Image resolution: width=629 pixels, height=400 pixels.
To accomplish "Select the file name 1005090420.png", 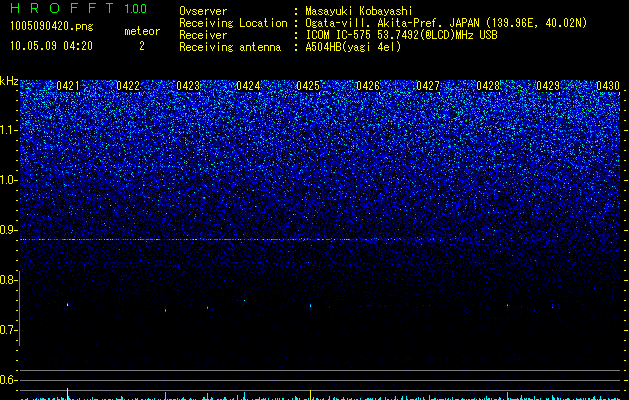I will (52, 26).
